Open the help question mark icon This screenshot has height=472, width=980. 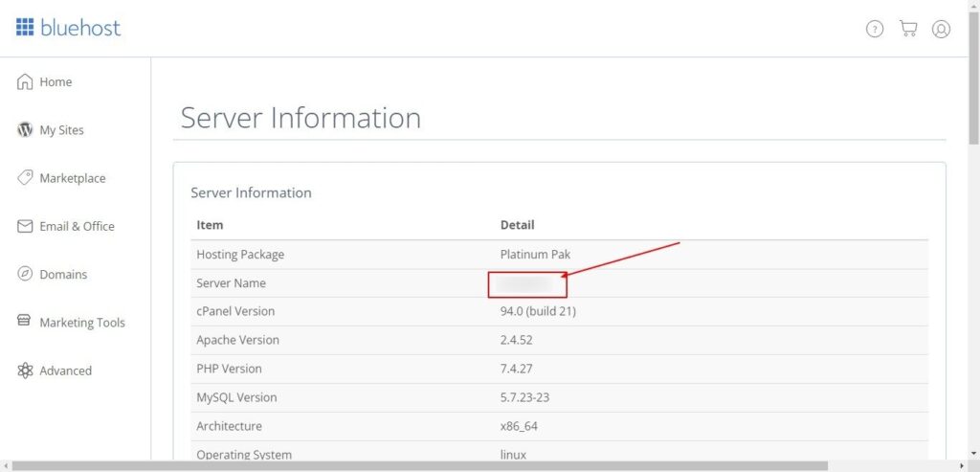click(x=875, y=29)
